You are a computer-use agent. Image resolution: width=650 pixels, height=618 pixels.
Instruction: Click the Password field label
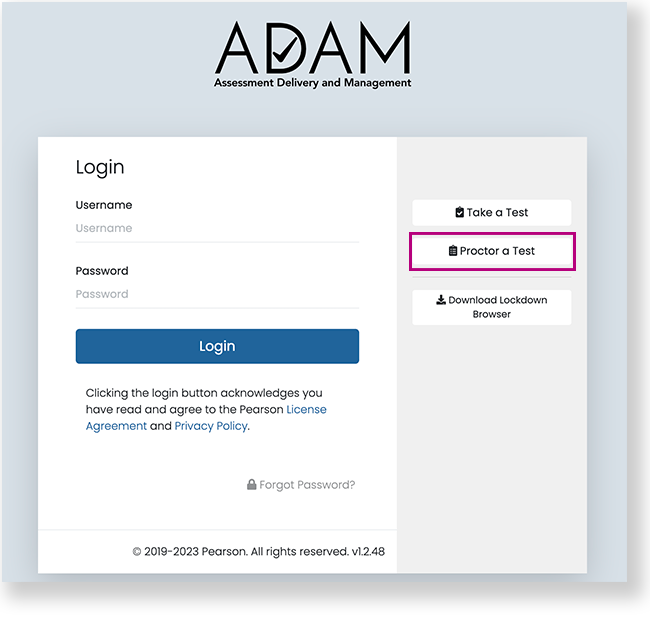102,271
